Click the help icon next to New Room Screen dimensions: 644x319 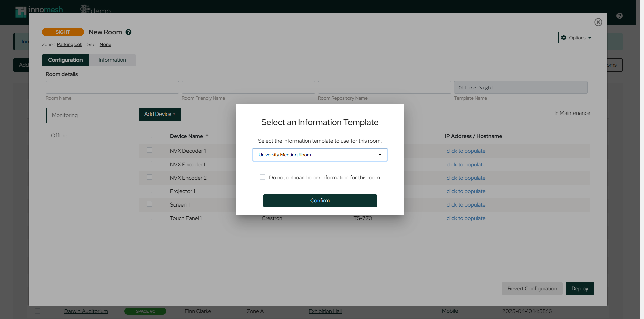click(128, 32)
